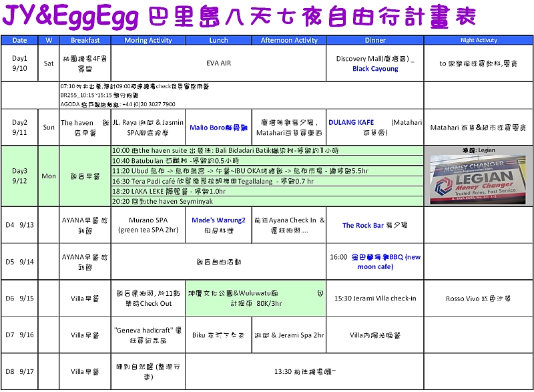The height and width of the screenshot is (392, 534).
Task: Click the JY&EggEgg title heading
Action: pyautogui.click(x=238, y=16)
